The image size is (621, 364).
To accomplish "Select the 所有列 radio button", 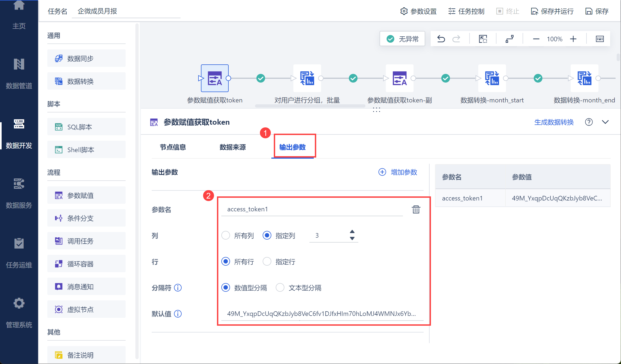I will click(226, 235).
